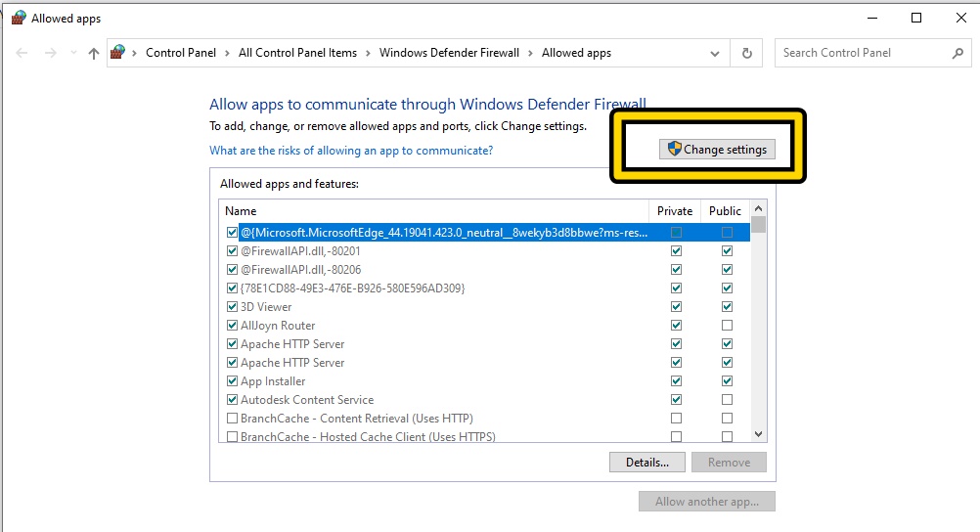Viewport: 980px width, 532px height.
Task: Select Autodesk Content Service row text
Action: [307, 399]
